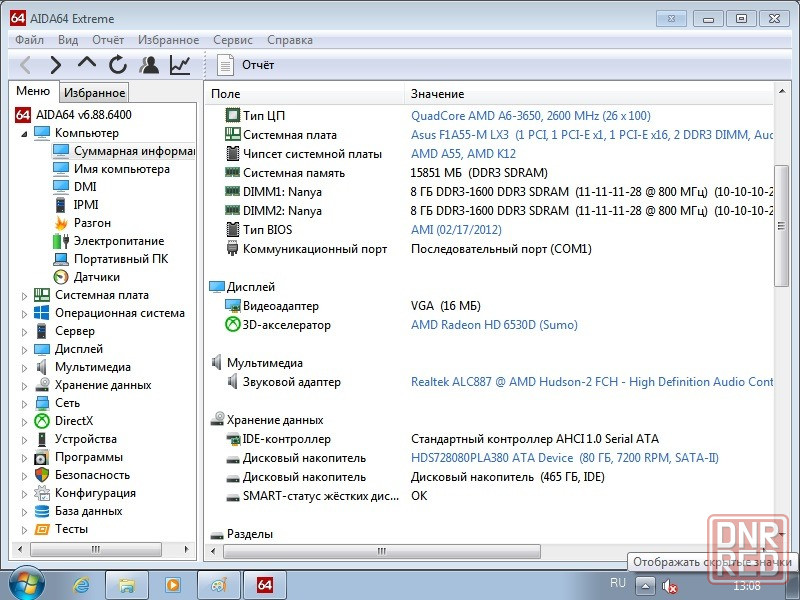This screenshot has height=600, width=800.
Task: Click the Тесты benchmark icon
Action: coord(42,529)
